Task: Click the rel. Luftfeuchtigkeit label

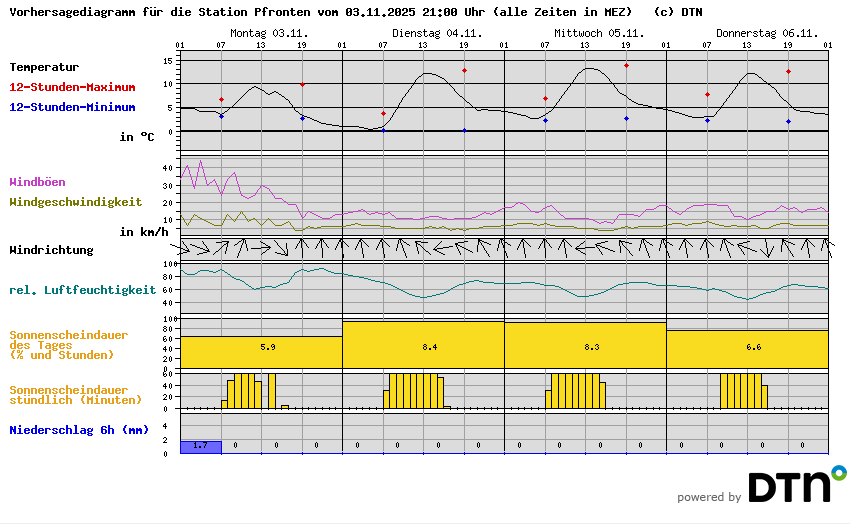Action: (x=82, y=290)
